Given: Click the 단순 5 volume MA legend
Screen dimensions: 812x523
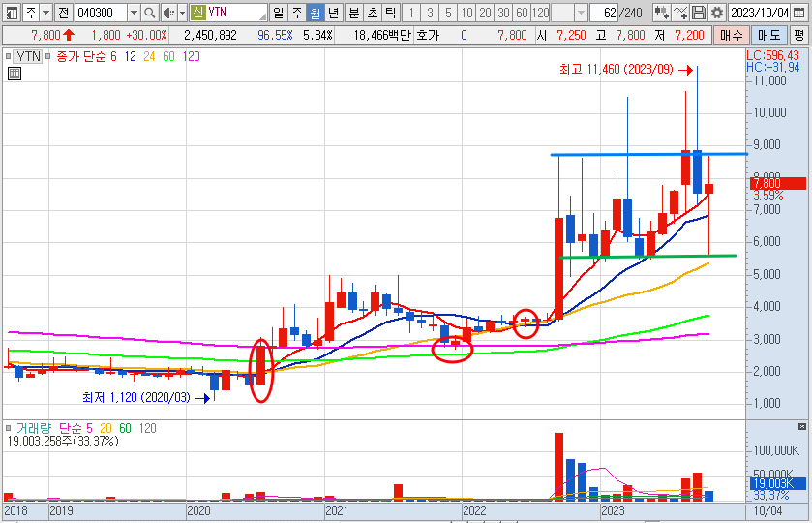Looking at the screenshot, I should pos(75,428).
